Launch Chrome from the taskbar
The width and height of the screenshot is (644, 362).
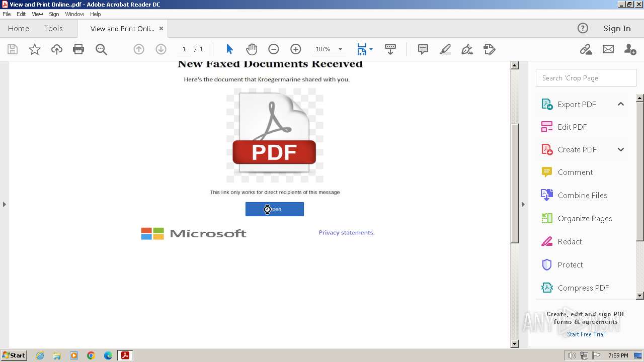click(x=91, y=355)
